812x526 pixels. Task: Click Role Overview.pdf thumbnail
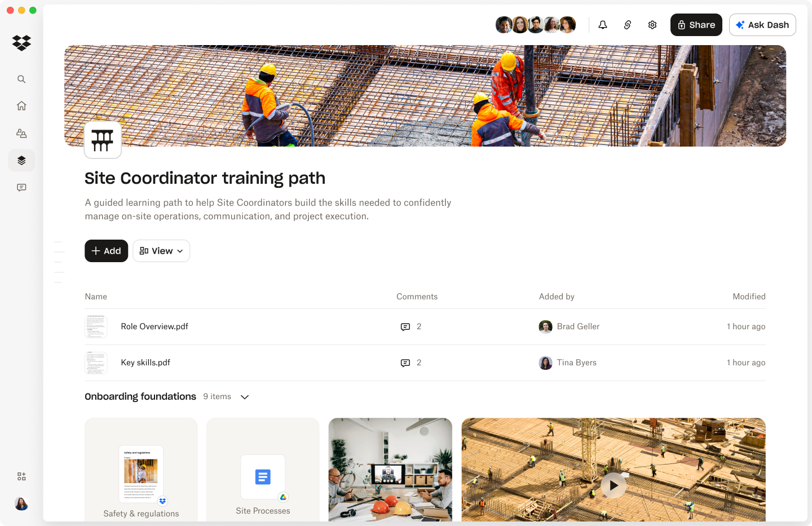(x=96, y=327)
